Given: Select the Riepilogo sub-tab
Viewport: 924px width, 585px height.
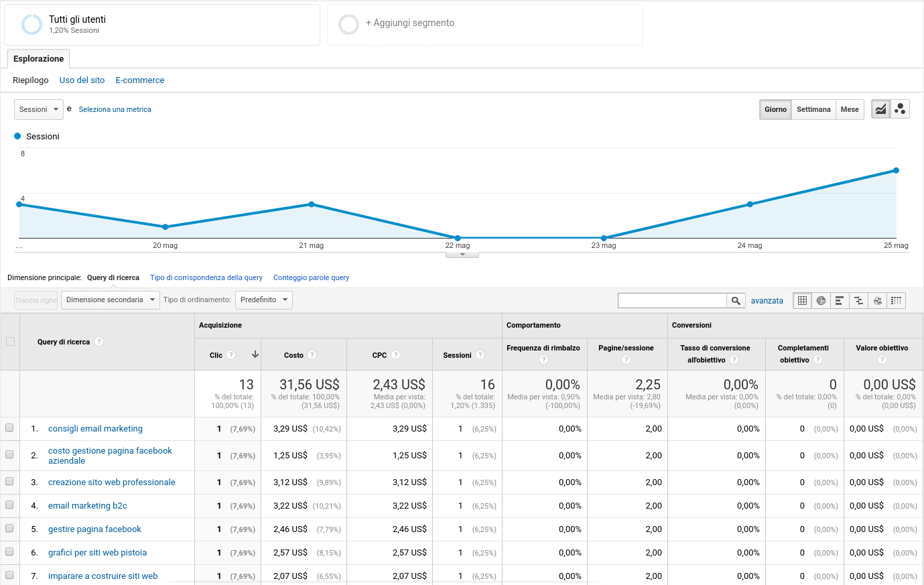Looking at the screenshot, I should click(31, 80).
